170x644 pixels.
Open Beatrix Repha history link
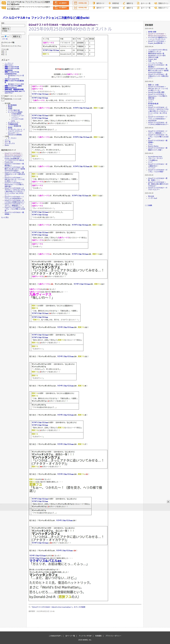pyautogui.click(x=153, y=146)
